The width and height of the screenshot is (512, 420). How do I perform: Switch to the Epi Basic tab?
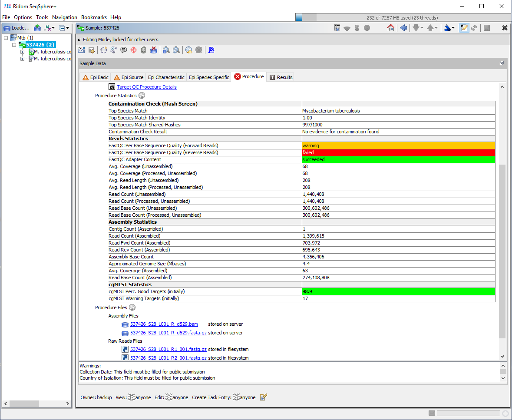click(x=95, y=77)
